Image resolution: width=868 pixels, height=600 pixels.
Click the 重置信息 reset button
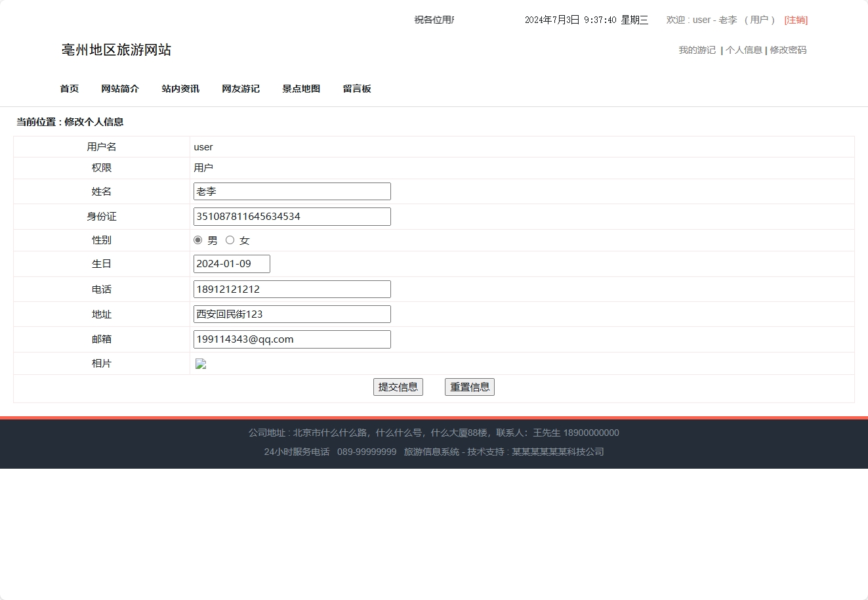pyautogui.click(x=469, y=387)
